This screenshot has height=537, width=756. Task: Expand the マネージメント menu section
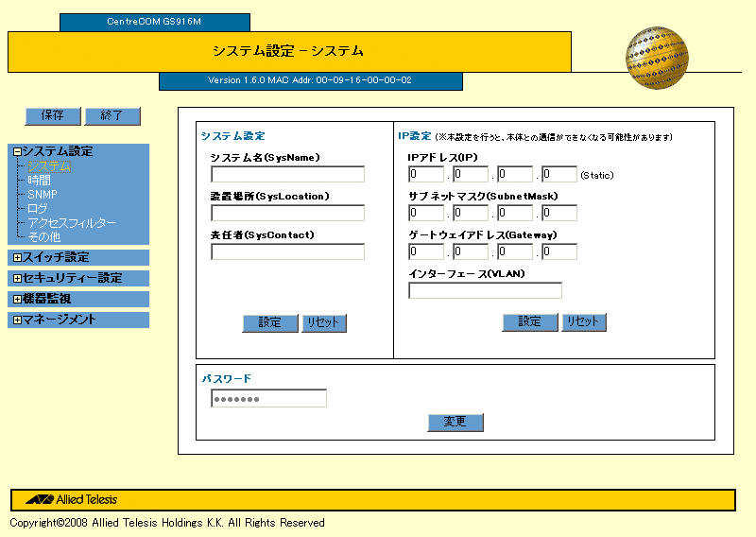tap(17, 320)
